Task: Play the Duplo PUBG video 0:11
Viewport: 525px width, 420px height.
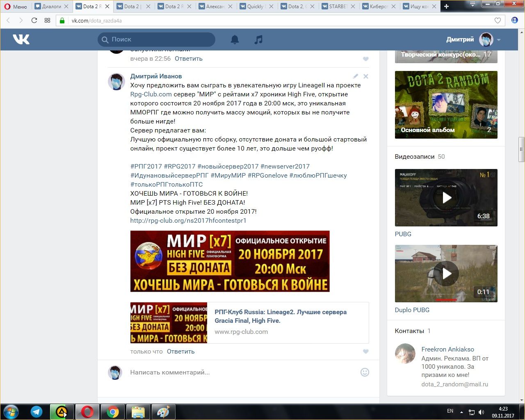Action: tap(446, 274)
